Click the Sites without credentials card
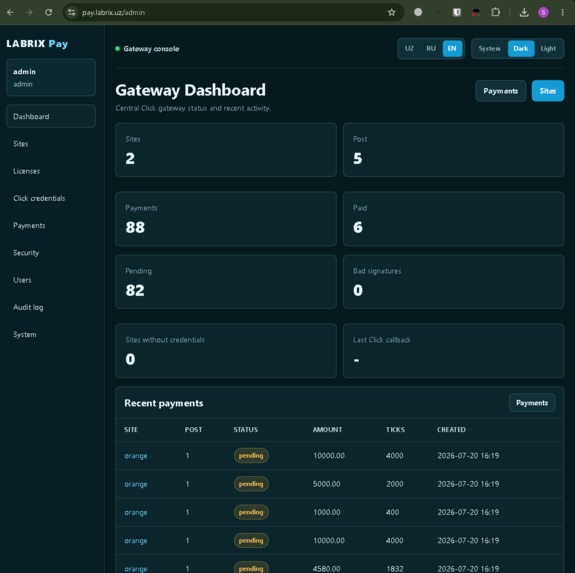This screenshot has width=575, height=573. pyautogui.click(x=226, y=351)
